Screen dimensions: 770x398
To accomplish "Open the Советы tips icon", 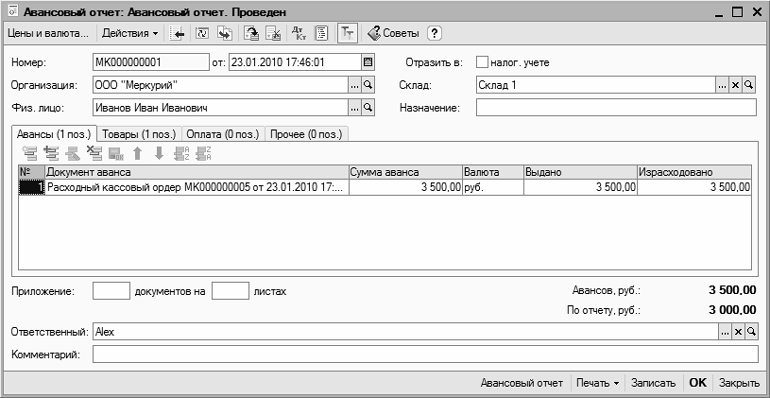I will click(393, 33).
